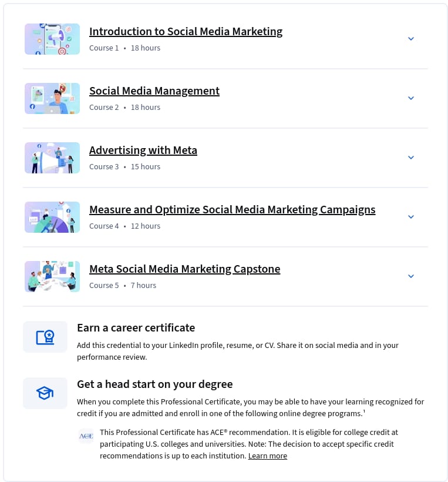Viewport: 448px width, 482px height.
Task: Click the ACE logo icon
Action: coord(86,436)
